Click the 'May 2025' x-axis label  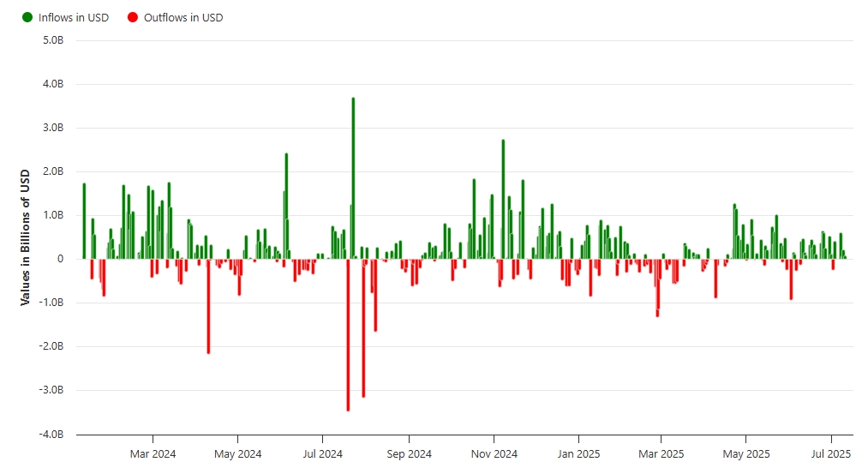click(x=746, y=453)
